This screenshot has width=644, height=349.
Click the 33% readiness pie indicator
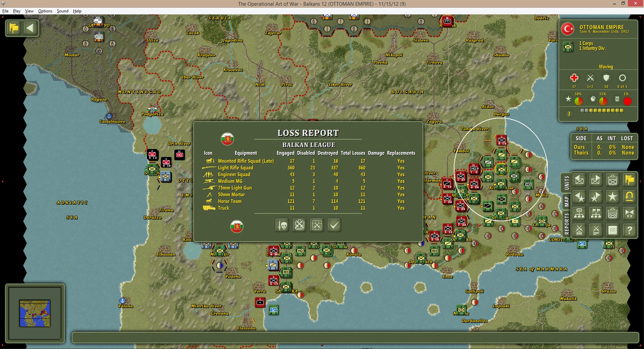[603, 101]
